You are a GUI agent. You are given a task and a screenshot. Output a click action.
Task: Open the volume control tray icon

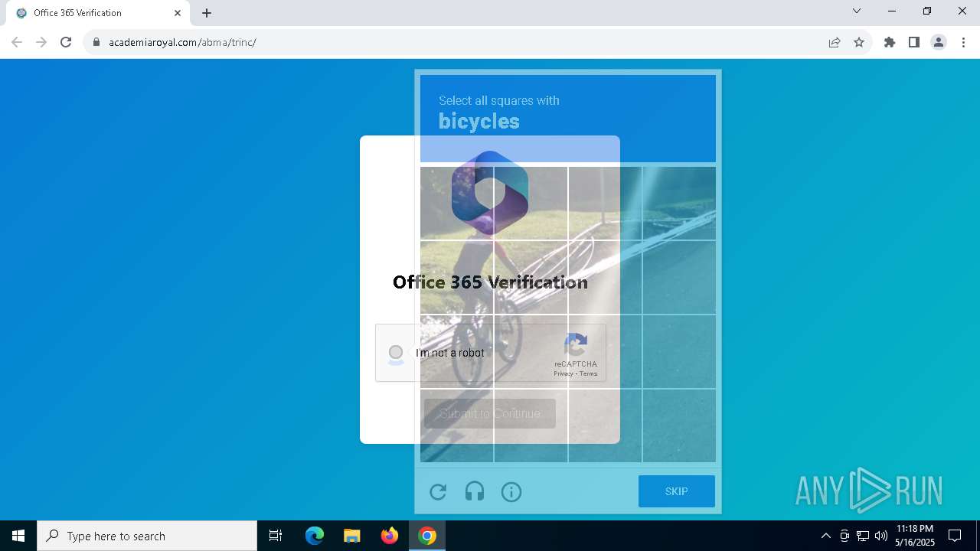click(881, 536)
